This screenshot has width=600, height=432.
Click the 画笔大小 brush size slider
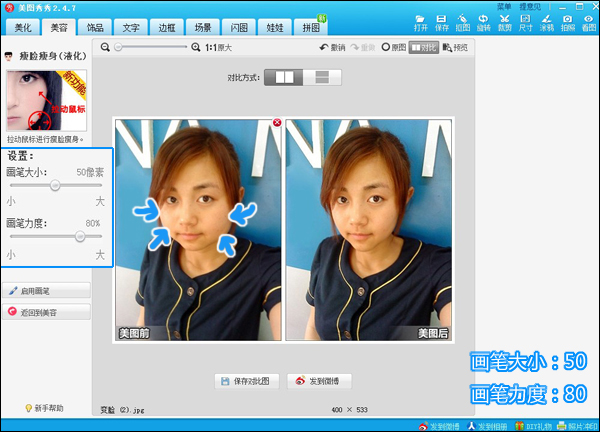[x=55, y=185]
